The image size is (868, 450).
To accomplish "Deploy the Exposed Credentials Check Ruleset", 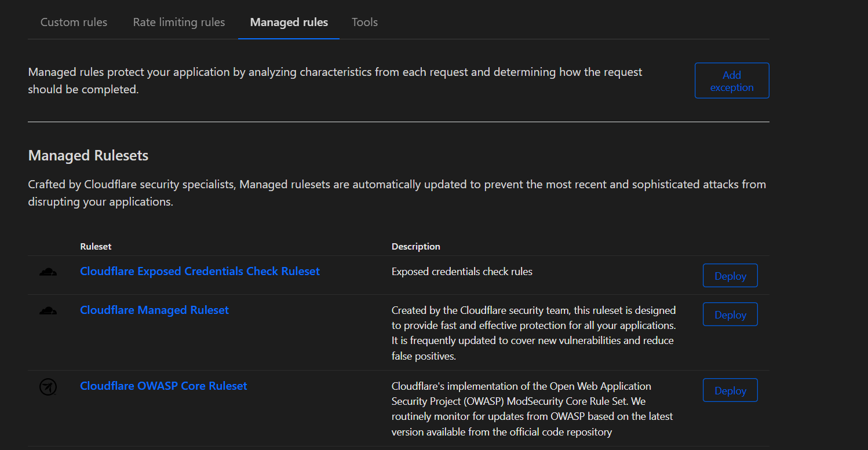I will tap(730, 276).
